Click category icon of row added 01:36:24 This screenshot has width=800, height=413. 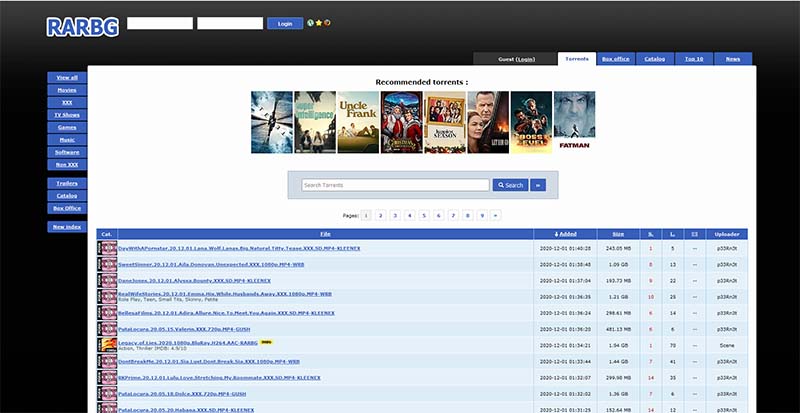click(x=109, y=313)
